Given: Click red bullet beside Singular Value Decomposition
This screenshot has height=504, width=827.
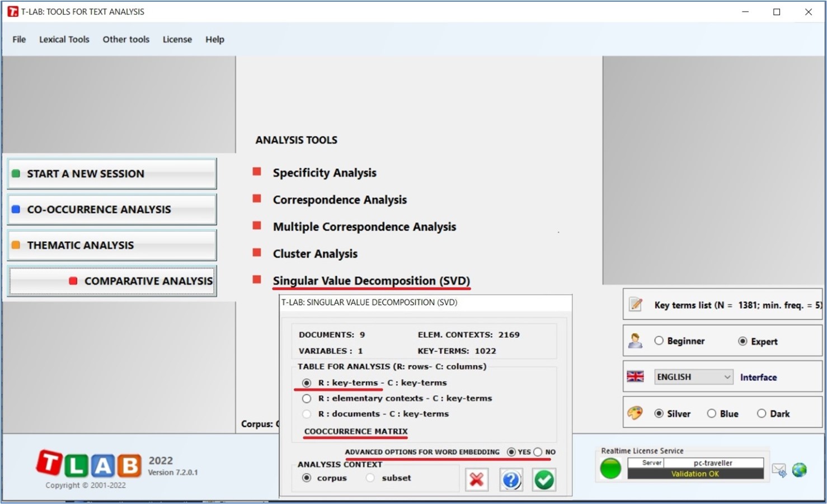Looking at the screenshot, I should [257, 279].
